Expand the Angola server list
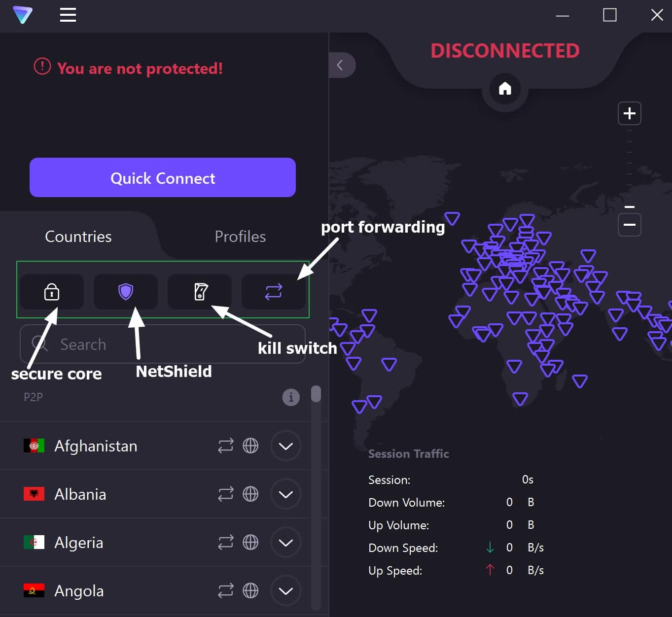The image size is (672, 617). point(286,590)
